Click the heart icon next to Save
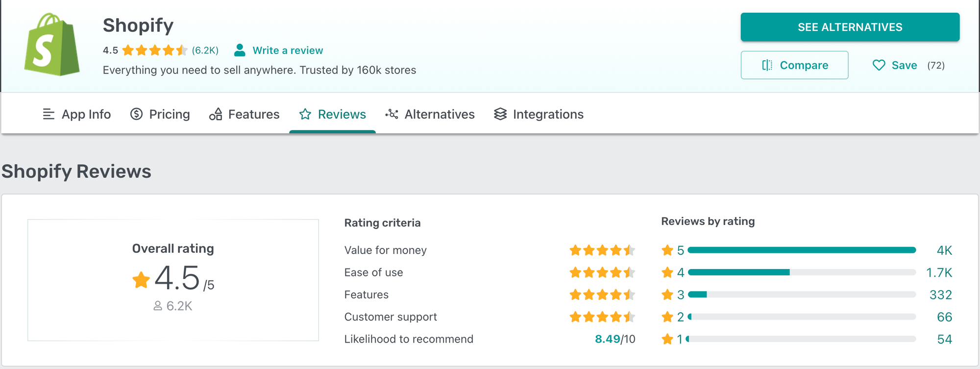Viewport: 980px width, 369px height. (879, 65)
